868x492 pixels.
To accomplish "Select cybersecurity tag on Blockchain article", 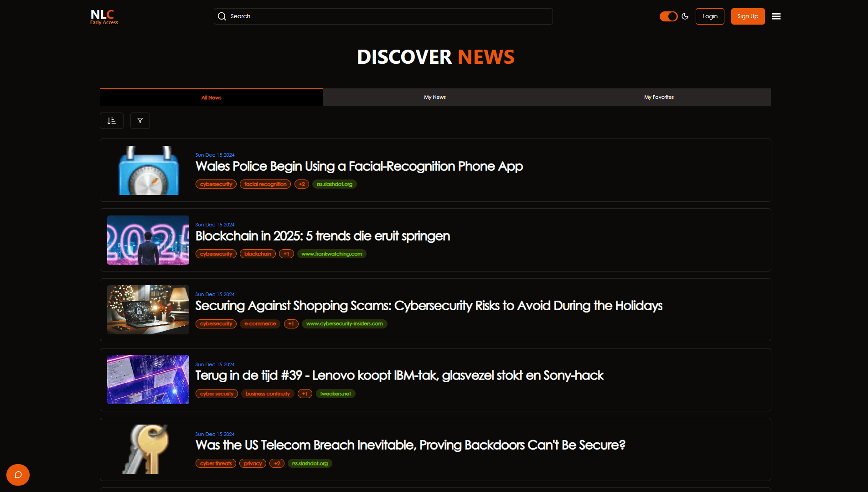I will (x=216, y=254).
